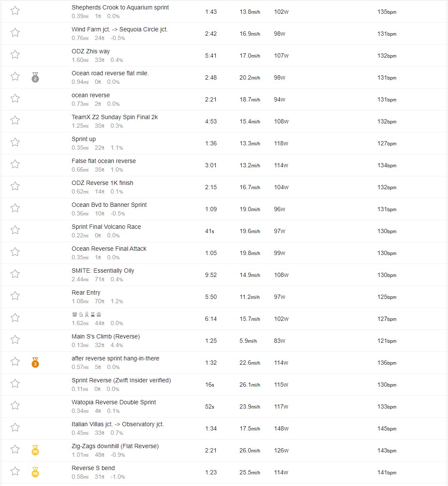Open Ocean road reverse flat mile segment
Screen dimensions: 448x486
tap(110, 73)
